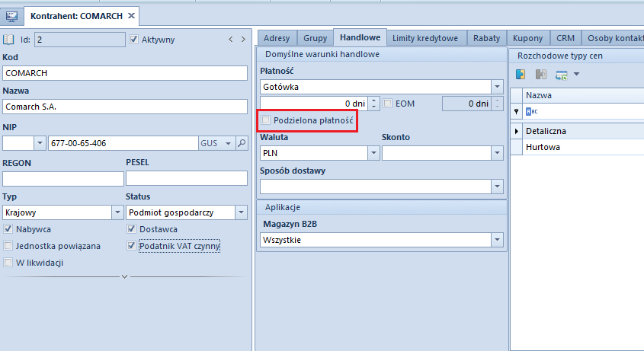Click the Rozchodowe typy cen header
The image size is (644, 351).
[577, 56]
